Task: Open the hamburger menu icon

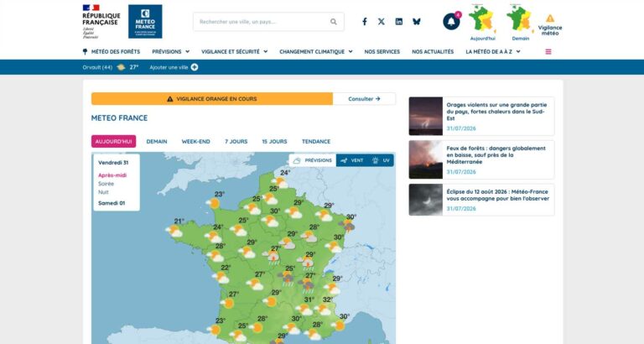Action: coord(548,52)
